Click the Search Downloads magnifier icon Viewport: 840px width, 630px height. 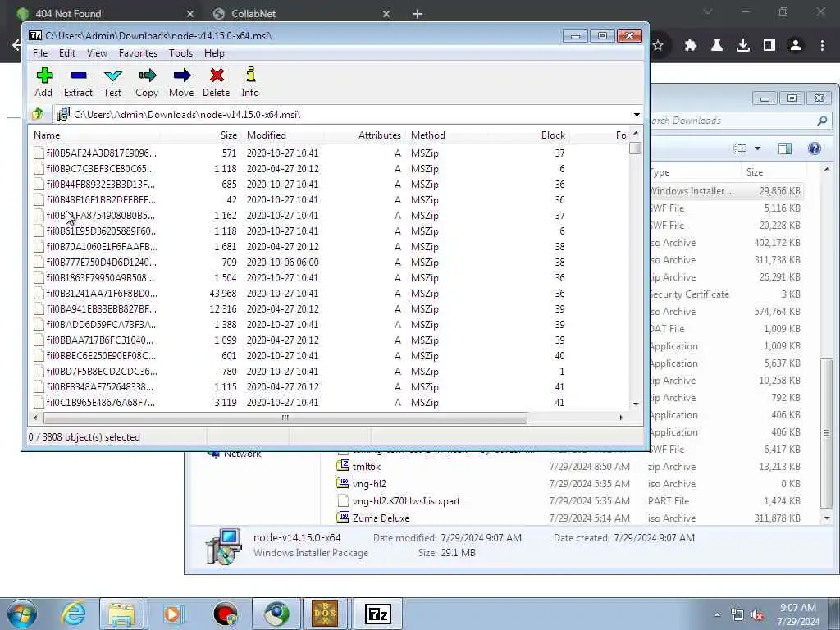tap(822, 121)
